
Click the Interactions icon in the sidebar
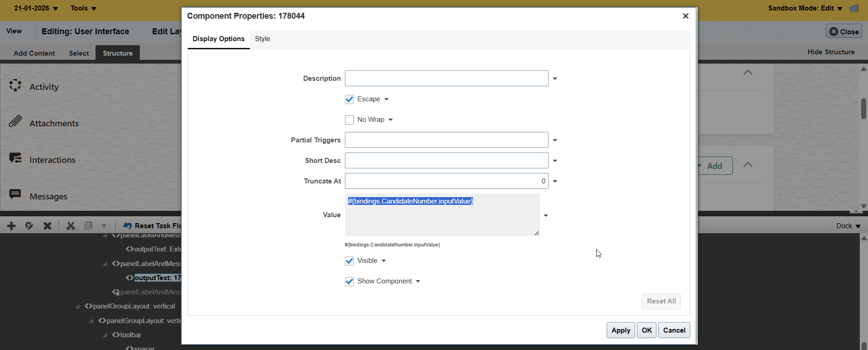(x=16, y=158)
